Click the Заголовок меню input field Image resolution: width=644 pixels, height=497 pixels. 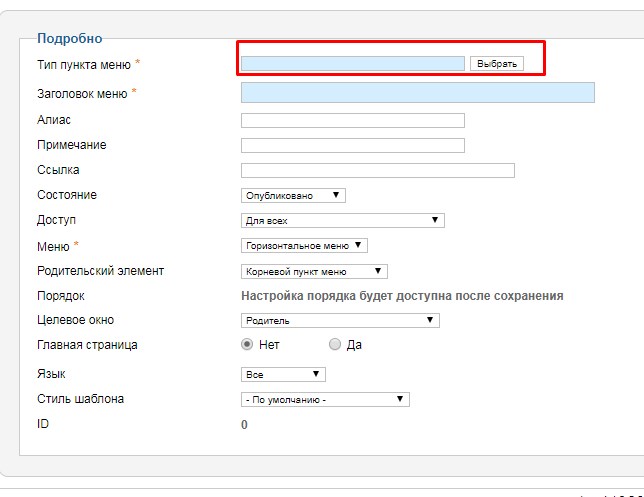point(418,93)
